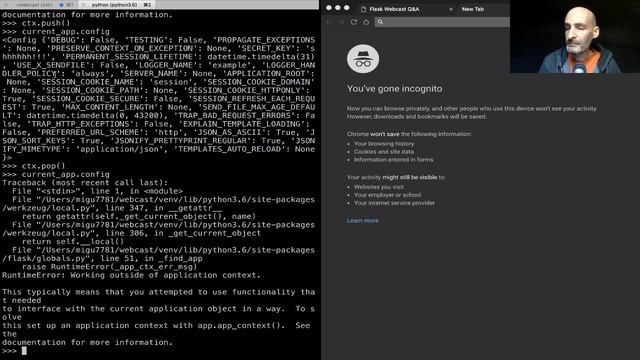Click "Your activity might still be visible to" text

click(x=396, y=177)
